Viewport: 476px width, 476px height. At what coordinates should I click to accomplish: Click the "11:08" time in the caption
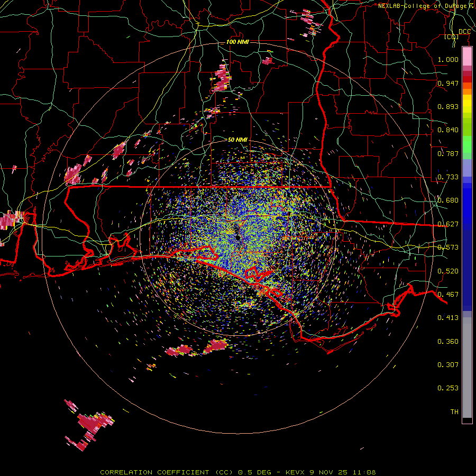(364, 472)
